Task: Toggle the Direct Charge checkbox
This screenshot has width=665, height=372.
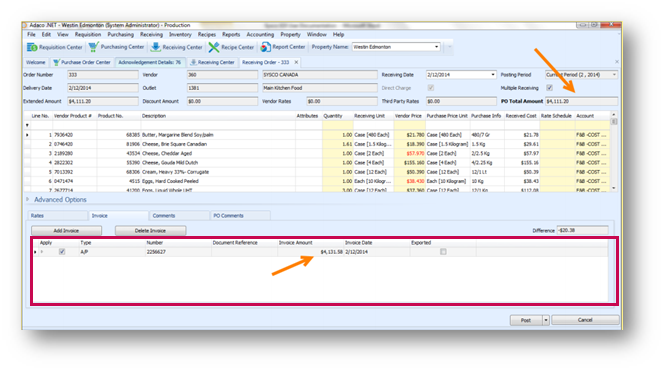Action: click(431, 88)
